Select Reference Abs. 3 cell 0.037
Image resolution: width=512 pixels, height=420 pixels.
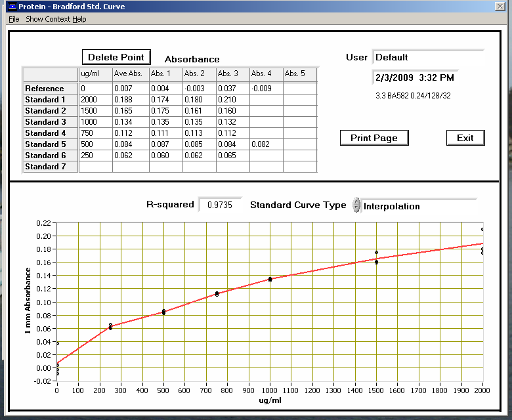233,89
